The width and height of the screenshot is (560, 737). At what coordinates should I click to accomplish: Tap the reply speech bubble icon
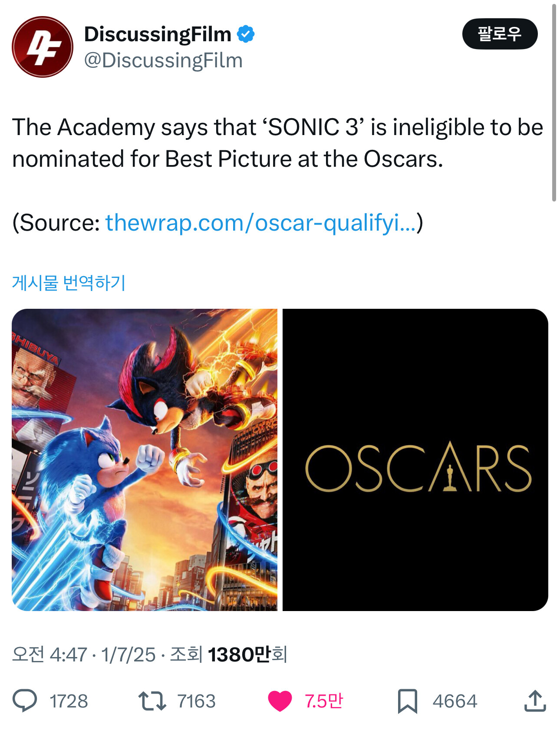click(25, 701)
